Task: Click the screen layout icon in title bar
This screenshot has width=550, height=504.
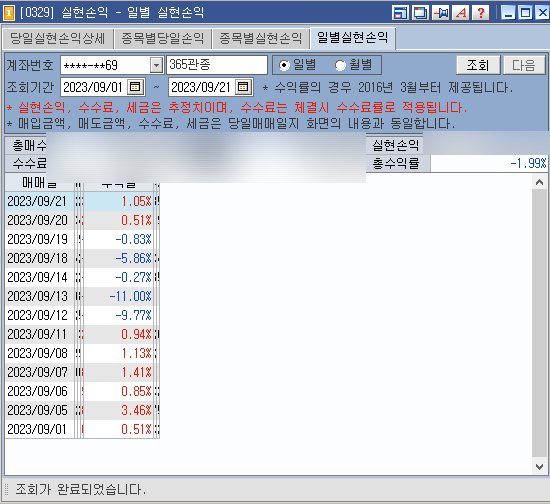Action: pos(400,13)
